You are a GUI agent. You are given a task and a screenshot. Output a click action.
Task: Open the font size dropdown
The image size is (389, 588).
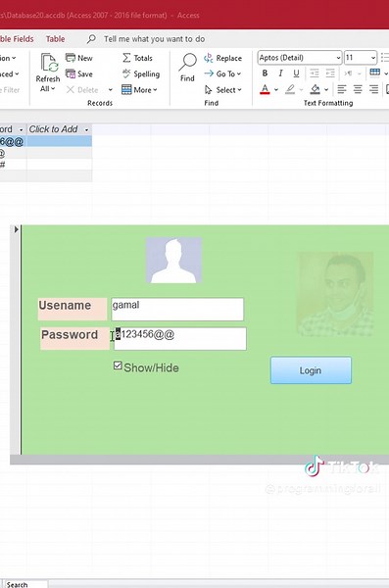tap(373, 58)
